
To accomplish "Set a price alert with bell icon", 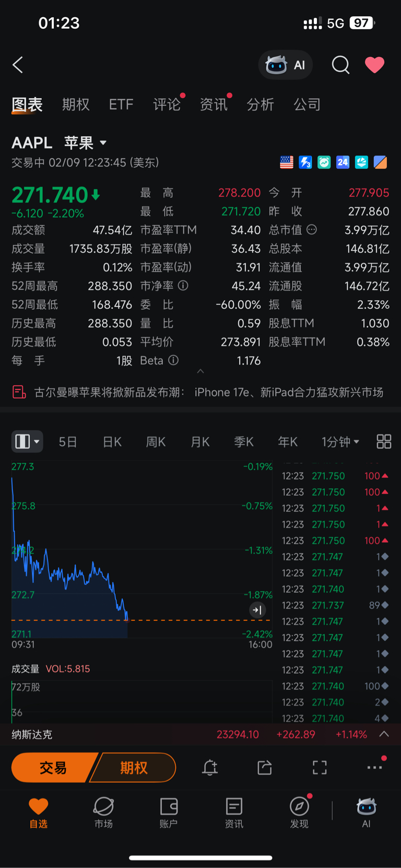I will point(210,768).
